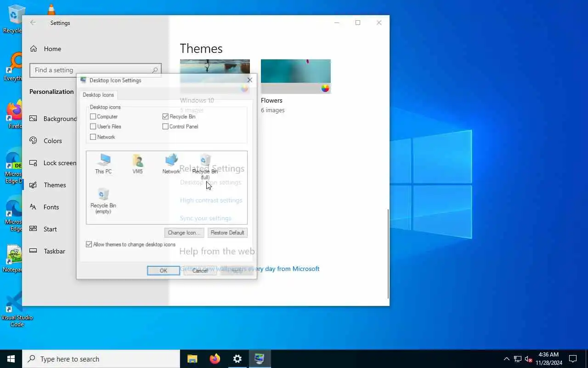Viewport: 588px width, 368px height.
Task: Click the Colors palette icon in sidebar
Action: 34,141
